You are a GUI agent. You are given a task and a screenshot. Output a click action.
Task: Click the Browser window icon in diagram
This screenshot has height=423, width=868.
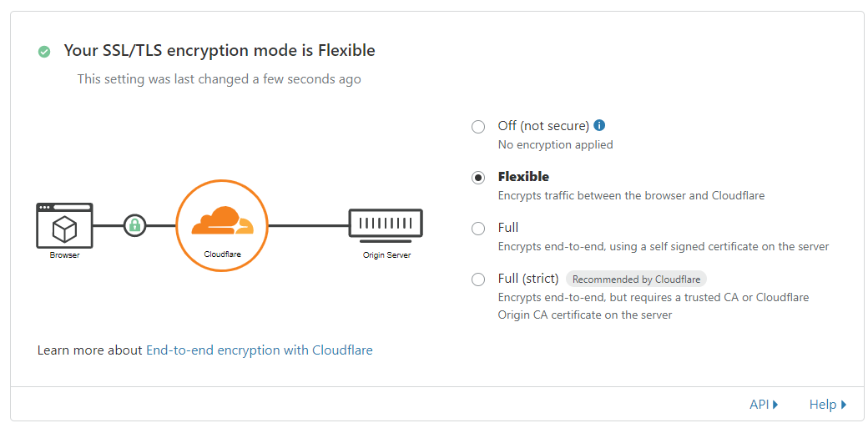point(64,225)
